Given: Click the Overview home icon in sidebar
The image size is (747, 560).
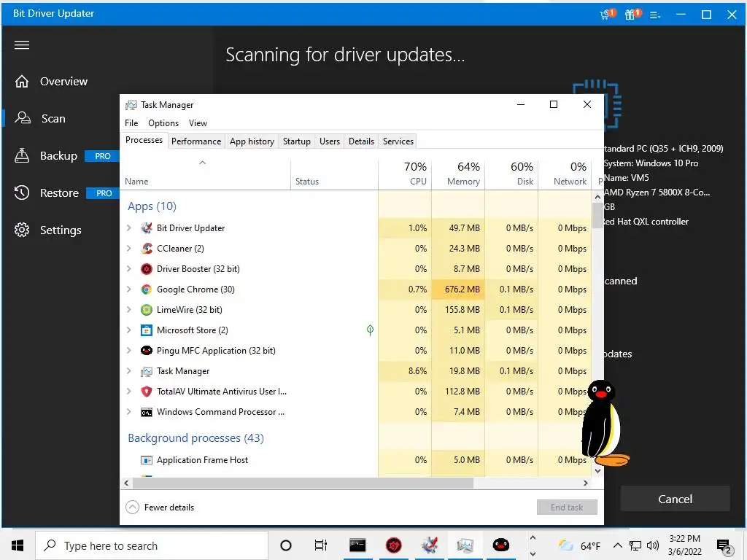Looking at the screenshot, I should pyautogui.click(x=22, y=82).
